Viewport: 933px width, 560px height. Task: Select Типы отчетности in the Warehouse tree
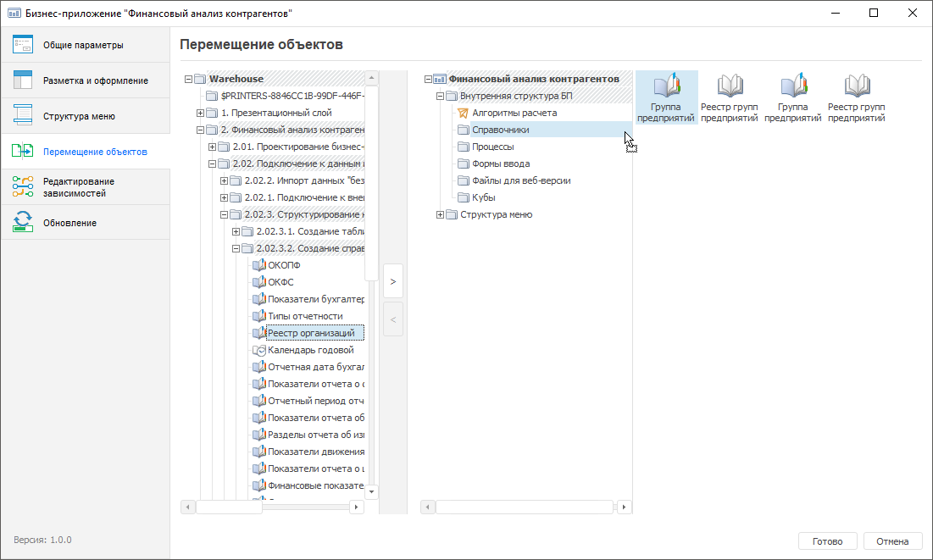305,316
